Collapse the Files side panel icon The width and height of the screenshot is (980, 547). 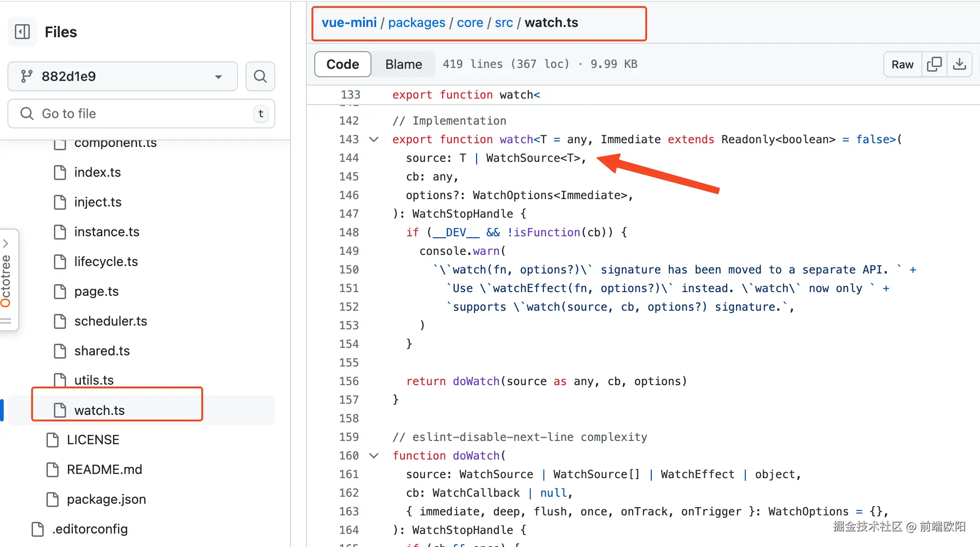(22, 32)
